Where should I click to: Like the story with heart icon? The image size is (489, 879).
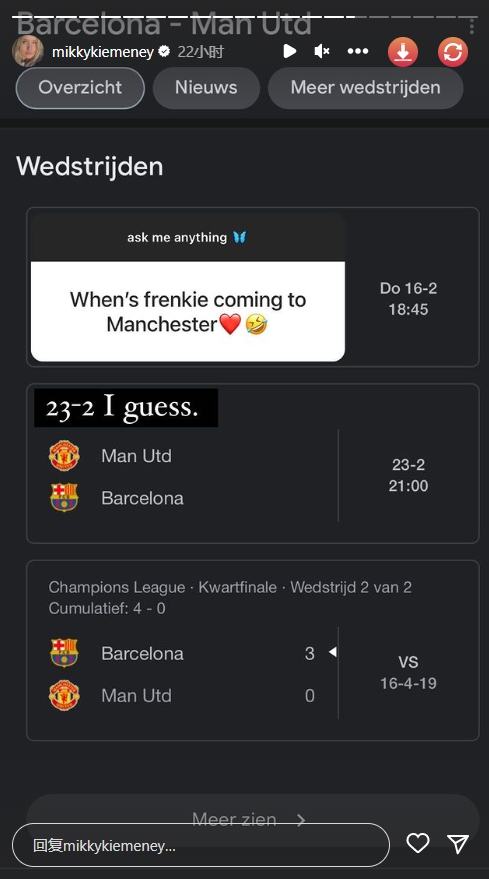click(418, 843)
